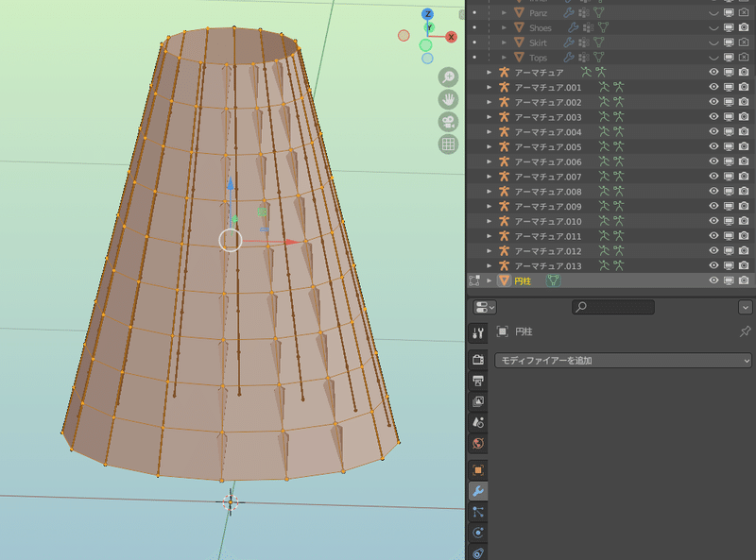Click the red X axis gizmo ball
The image size is (756, 560).
pyautogui.click(x=451, y=37)
